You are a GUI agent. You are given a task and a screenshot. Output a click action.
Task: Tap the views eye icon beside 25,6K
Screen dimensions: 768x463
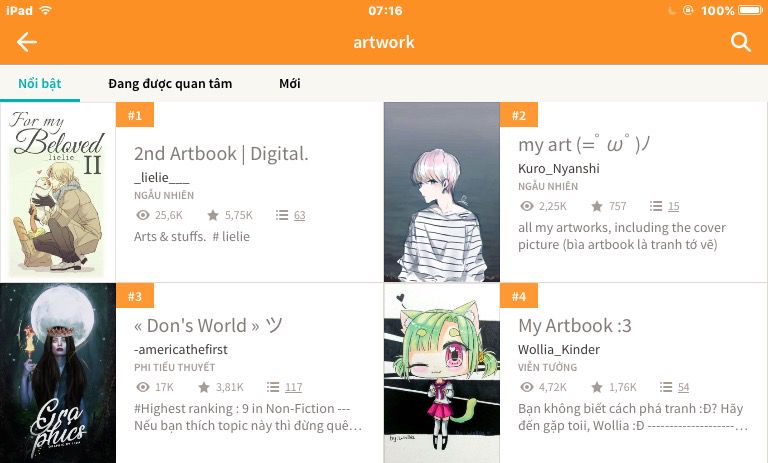click(x=143, y=215)
